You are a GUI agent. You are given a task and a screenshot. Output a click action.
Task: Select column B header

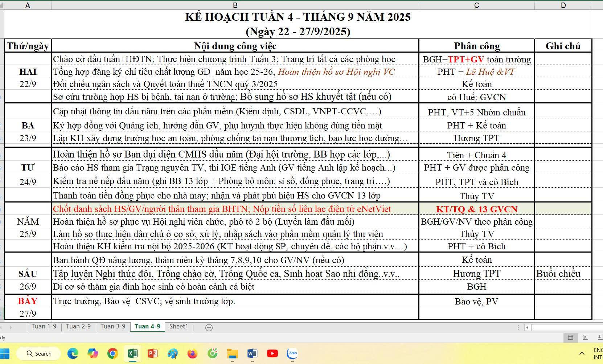coord(235,5)
